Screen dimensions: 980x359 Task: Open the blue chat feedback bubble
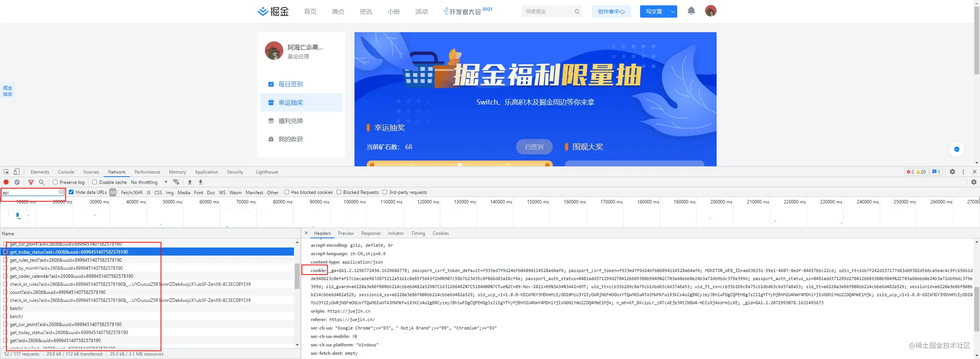coord(957,149)
